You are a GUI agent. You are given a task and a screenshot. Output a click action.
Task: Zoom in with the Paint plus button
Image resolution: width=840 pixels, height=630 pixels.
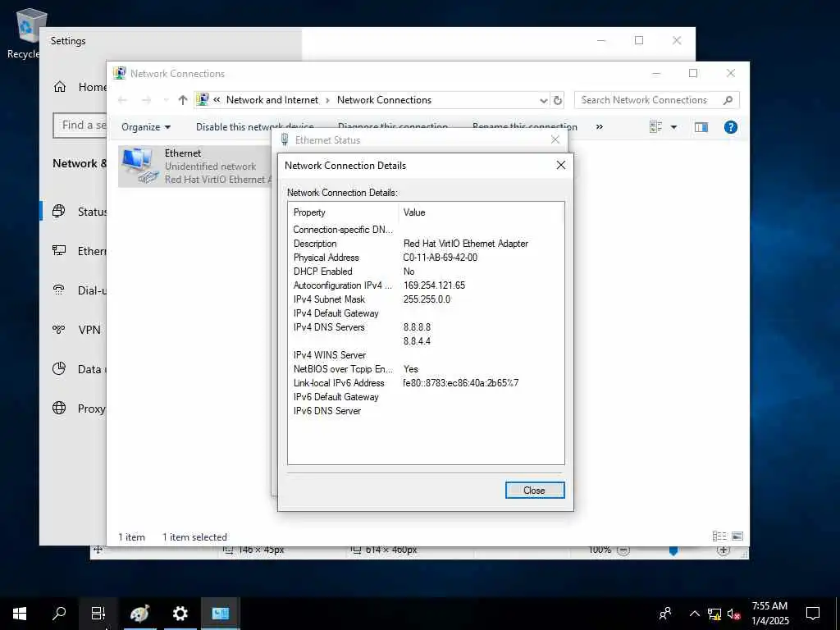pyautogui.click(x=724, y=550)
